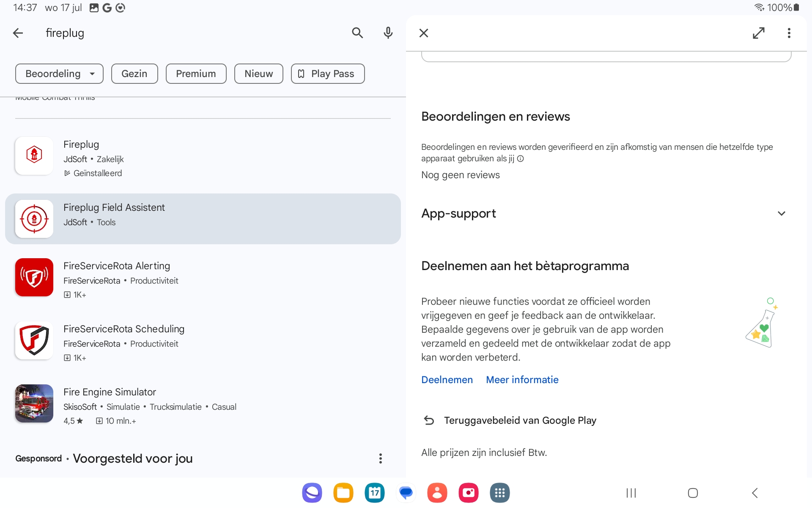The height and width of the screenshot is (508, 812).
Task: Open the sponsored section three-dot menu
Action: coord(380,458)
